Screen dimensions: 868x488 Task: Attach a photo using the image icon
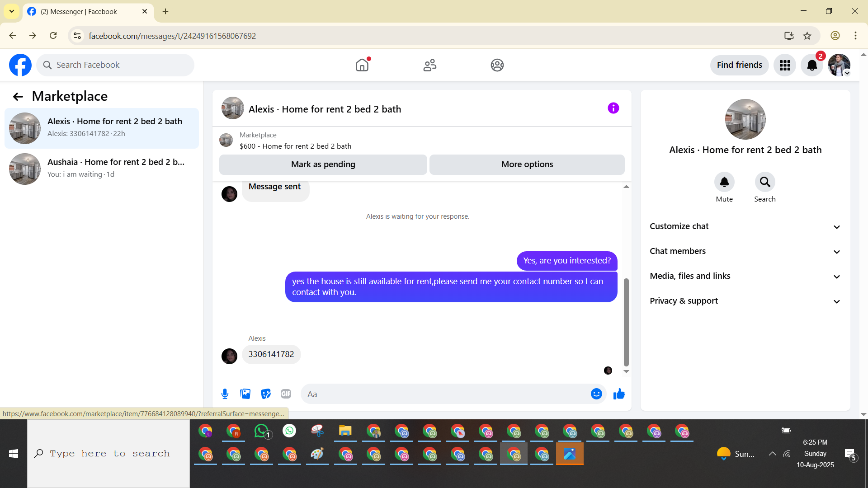coord(245,394)
